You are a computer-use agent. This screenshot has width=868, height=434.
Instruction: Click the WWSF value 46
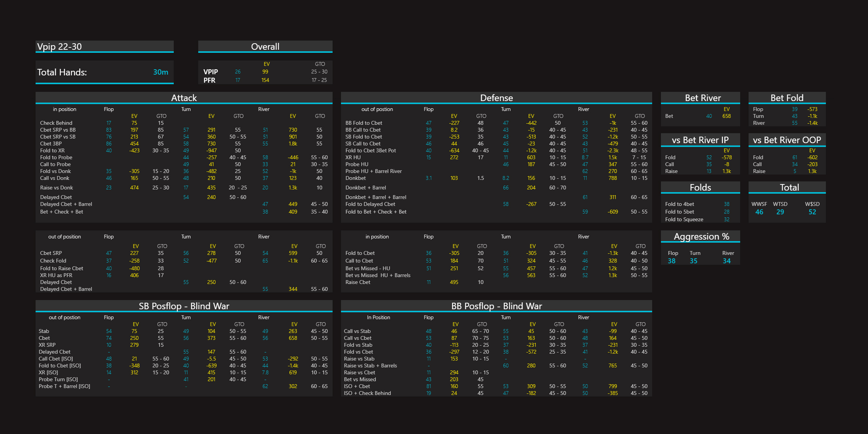click(759, 212)
